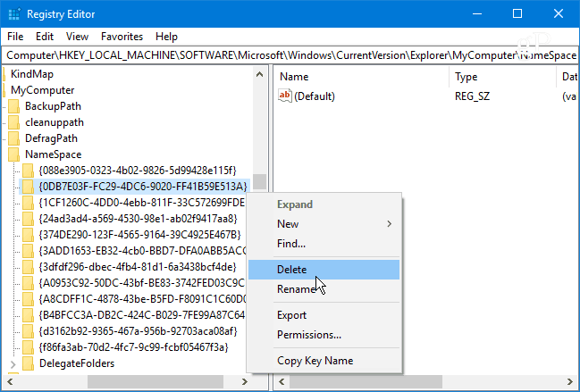Screen dimensions: 580x392
Task: Select the BackupPath key label
Action: pyautogui.click(x=53, y=106)
